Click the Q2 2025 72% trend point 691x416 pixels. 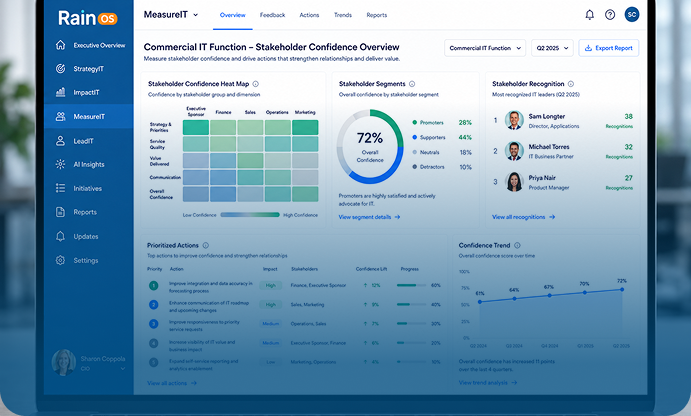622,290
